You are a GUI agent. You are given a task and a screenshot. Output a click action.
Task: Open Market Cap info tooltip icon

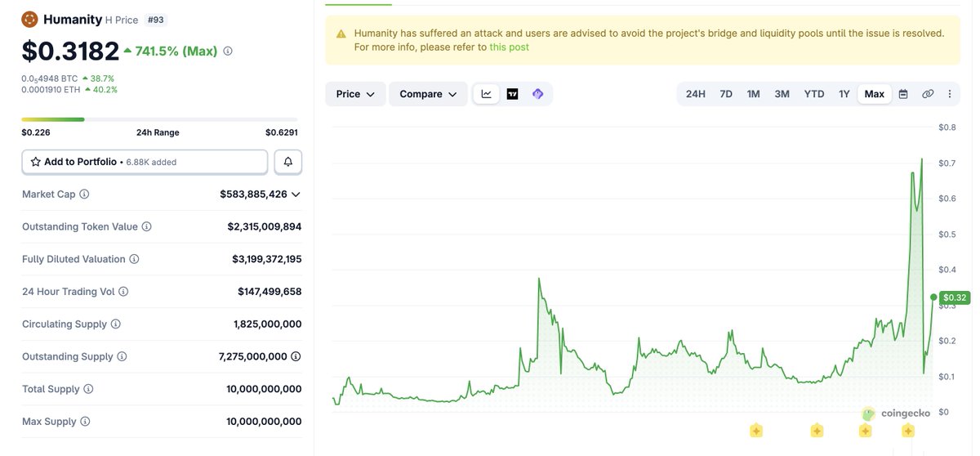tap(84, 194)
